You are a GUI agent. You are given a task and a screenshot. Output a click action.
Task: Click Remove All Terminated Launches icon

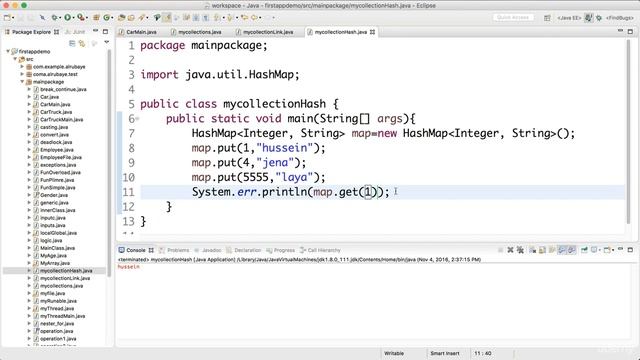tap(520, 250)
